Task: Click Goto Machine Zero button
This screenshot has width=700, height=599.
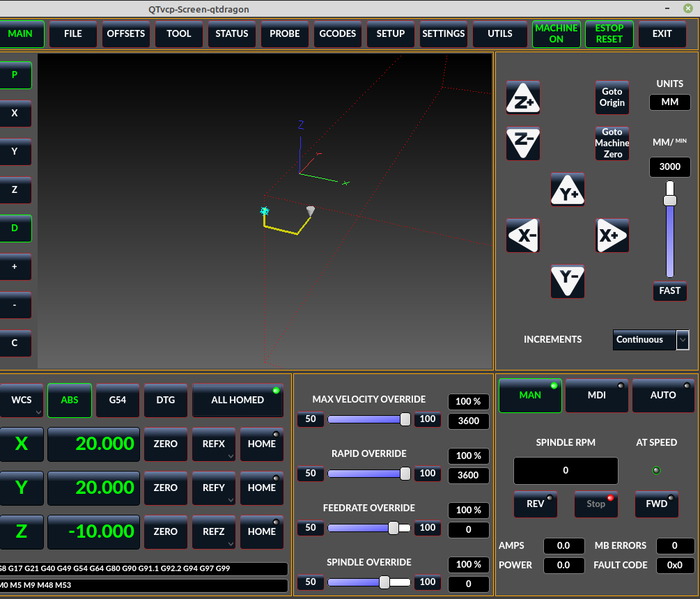Action: point(612,143)
